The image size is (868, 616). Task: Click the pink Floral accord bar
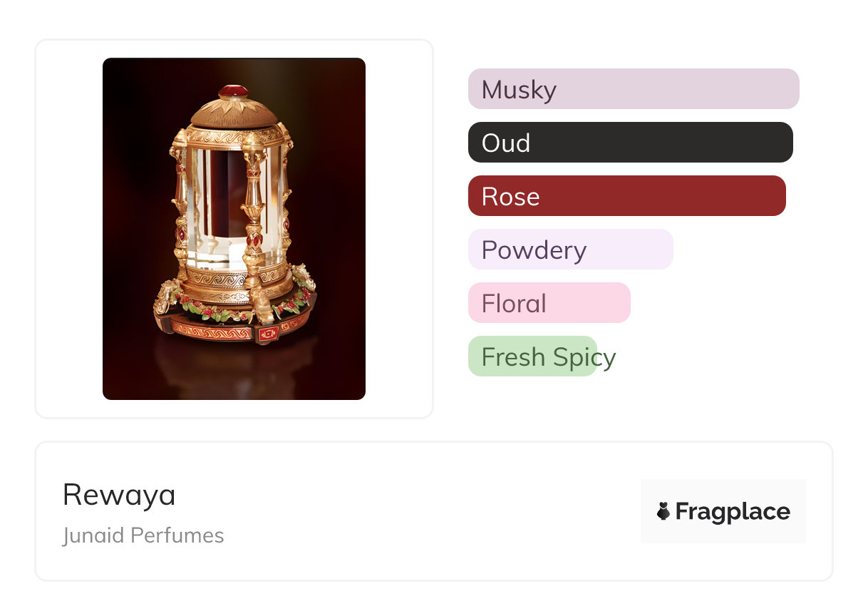point(549,303)
